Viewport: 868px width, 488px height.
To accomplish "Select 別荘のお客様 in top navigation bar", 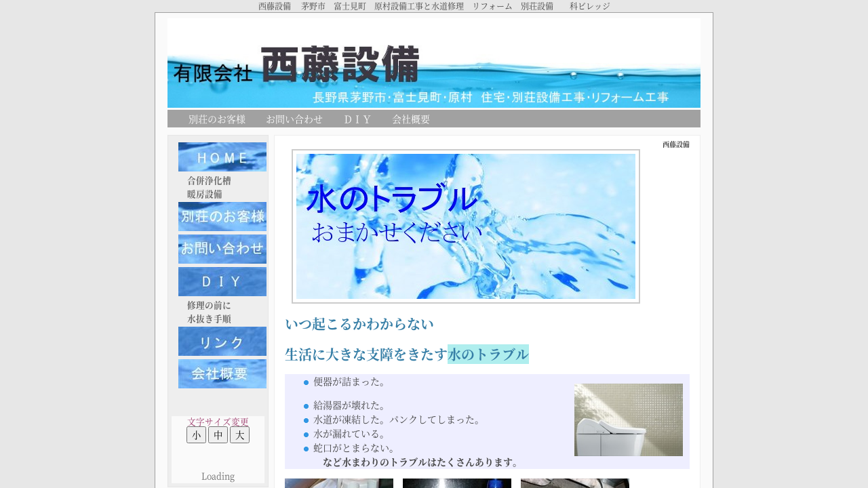I will [x=217, y=119].
